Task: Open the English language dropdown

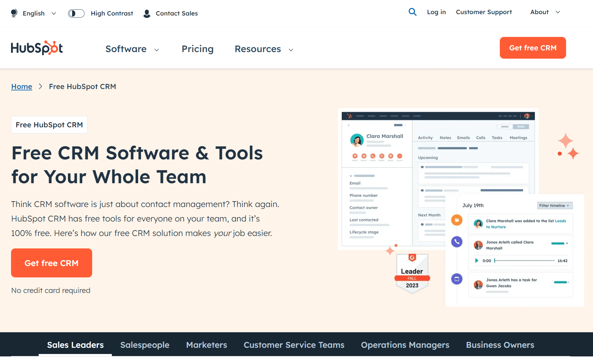Action: click(39, 13)
